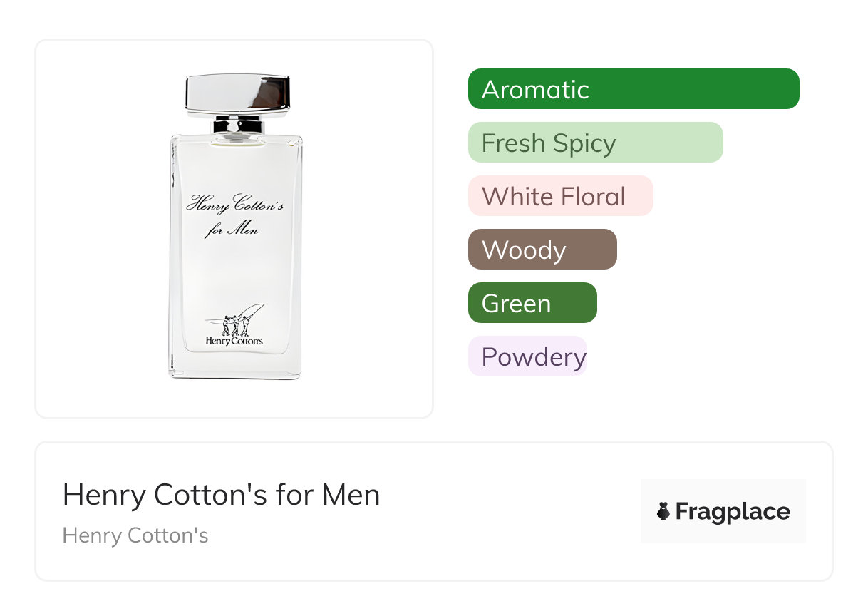Viewport: 868px width, 616px height.
Task: Click the Fragplace flower logo icon
Action: click(663, 511)
